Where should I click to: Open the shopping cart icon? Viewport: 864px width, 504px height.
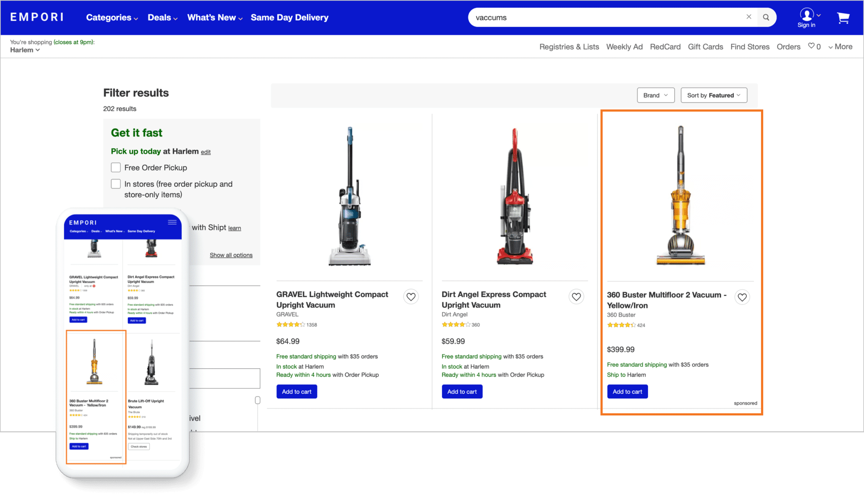[x=843, y=18]
